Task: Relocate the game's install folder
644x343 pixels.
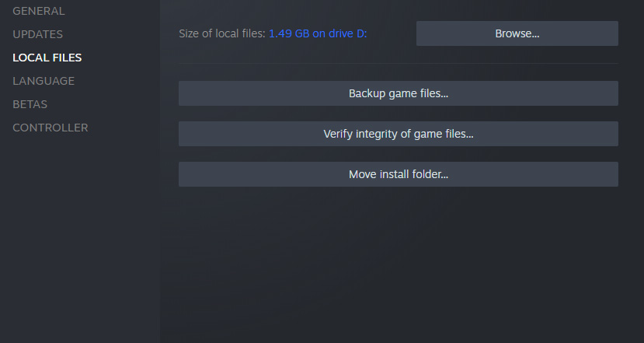Action: click(399, 174)
